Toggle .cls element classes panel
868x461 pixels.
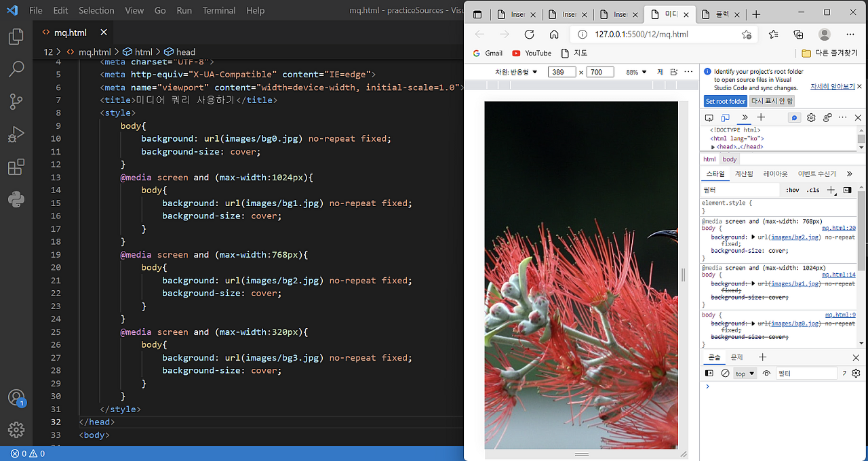[812, 191]
